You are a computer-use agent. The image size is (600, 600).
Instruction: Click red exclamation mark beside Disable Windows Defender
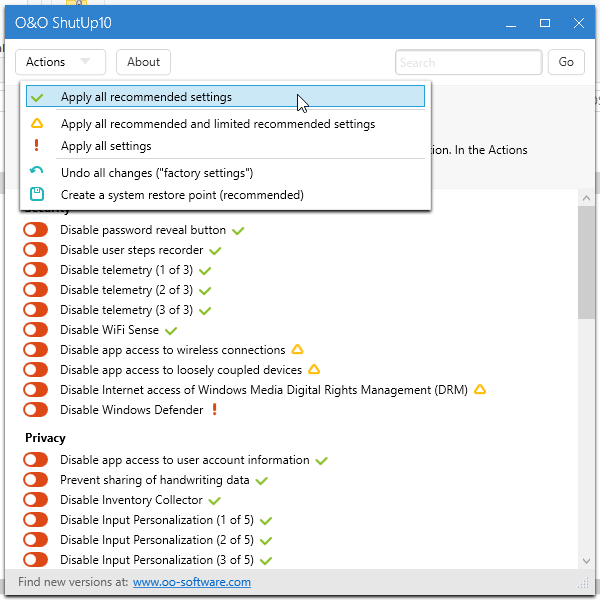coord(215,409)
